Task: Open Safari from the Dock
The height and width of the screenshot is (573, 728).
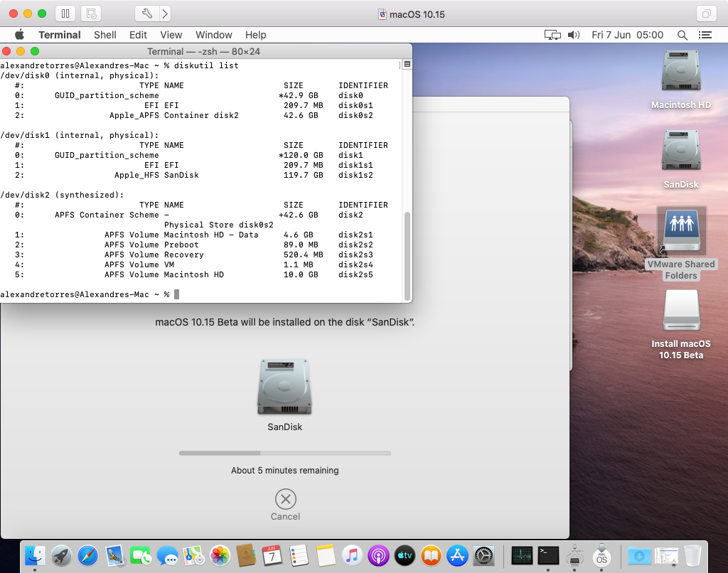Action: 87,555
